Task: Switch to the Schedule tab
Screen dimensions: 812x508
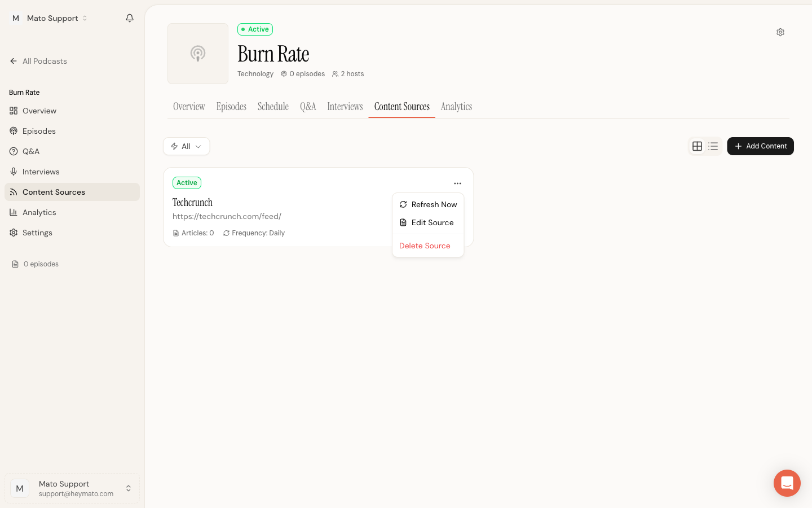Action: tap(273, 107)
